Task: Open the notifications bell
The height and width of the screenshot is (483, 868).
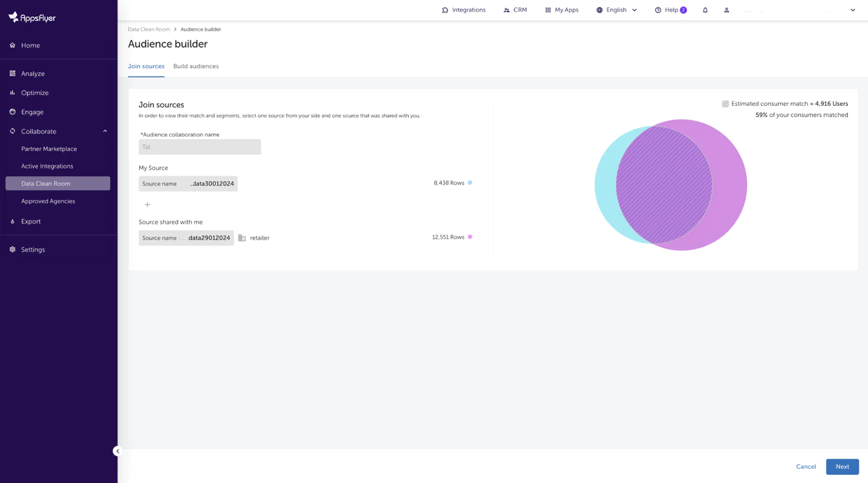Action: pyautogui.click(x=705, y=10)
